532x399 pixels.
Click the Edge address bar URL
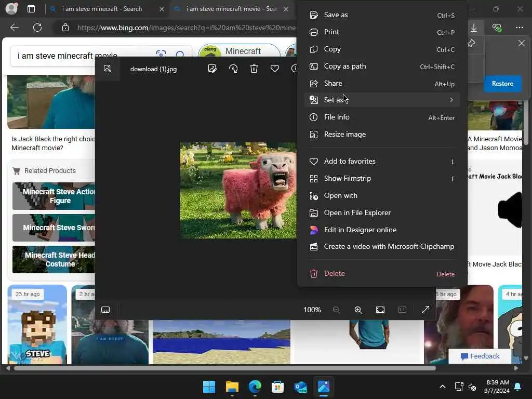point(187,28)
